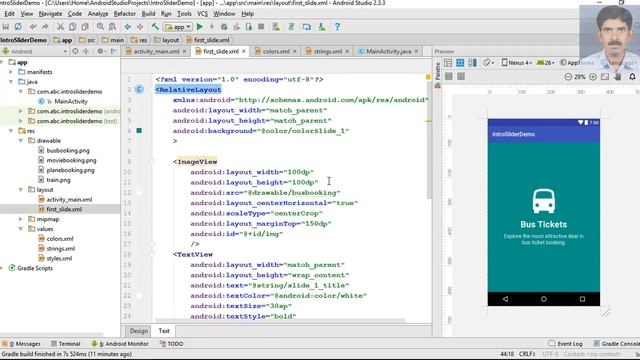Click the Zoom Out minus icon in Preview

click(568, 77)
